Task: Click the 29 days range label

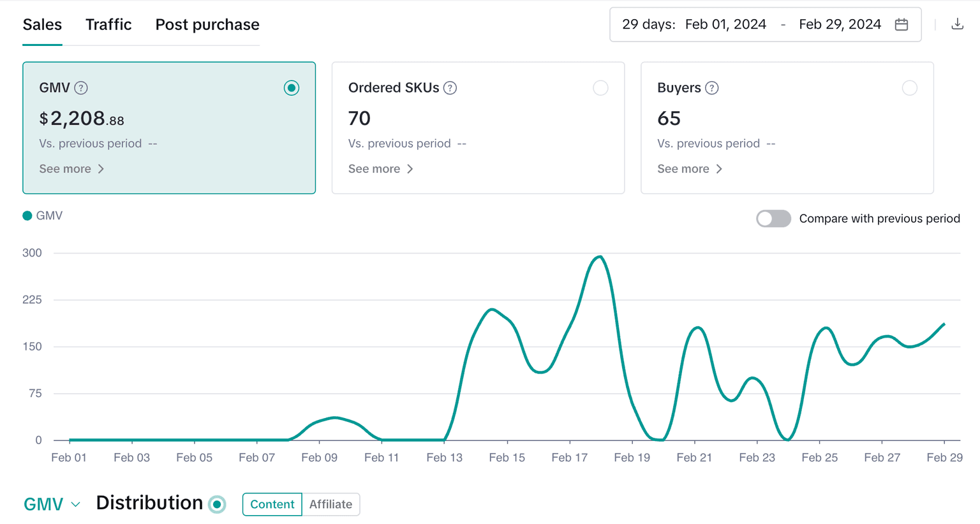Action: coord(648,24)
